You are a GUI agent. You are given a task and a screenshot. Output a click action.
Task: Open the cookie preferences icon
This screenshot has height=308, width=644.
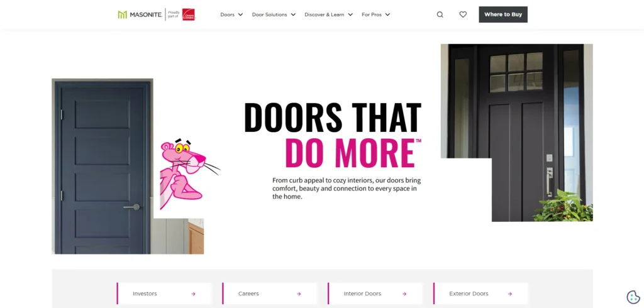click(633, 297)
